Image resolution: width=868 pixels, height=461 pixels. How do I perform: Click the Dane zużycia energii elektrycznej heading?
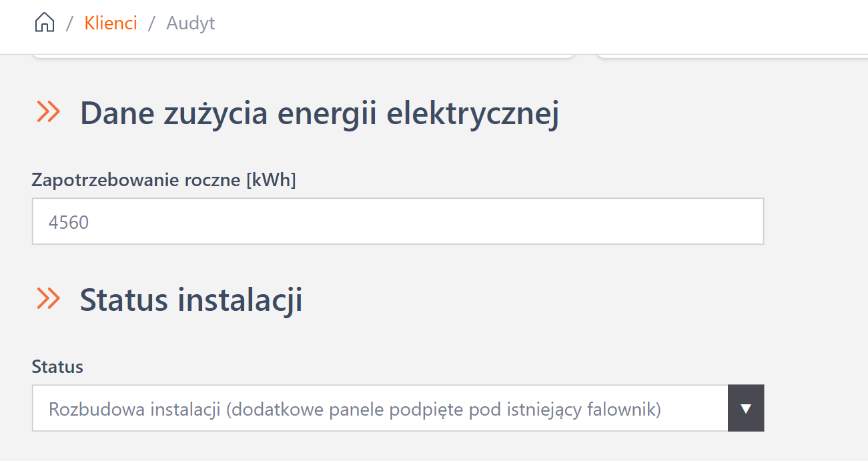point(320,113)
